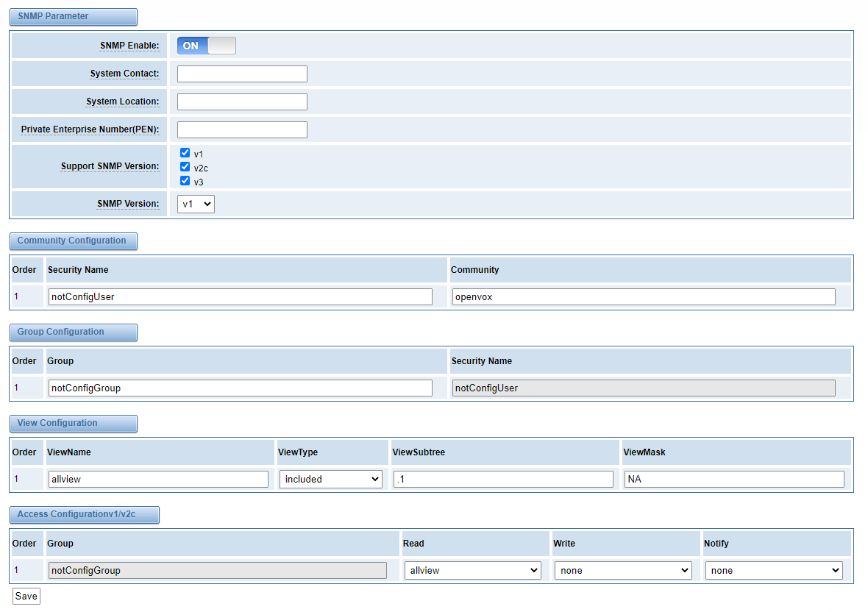Click the disabled Security Name field in Group Configuration

(644, 388)
